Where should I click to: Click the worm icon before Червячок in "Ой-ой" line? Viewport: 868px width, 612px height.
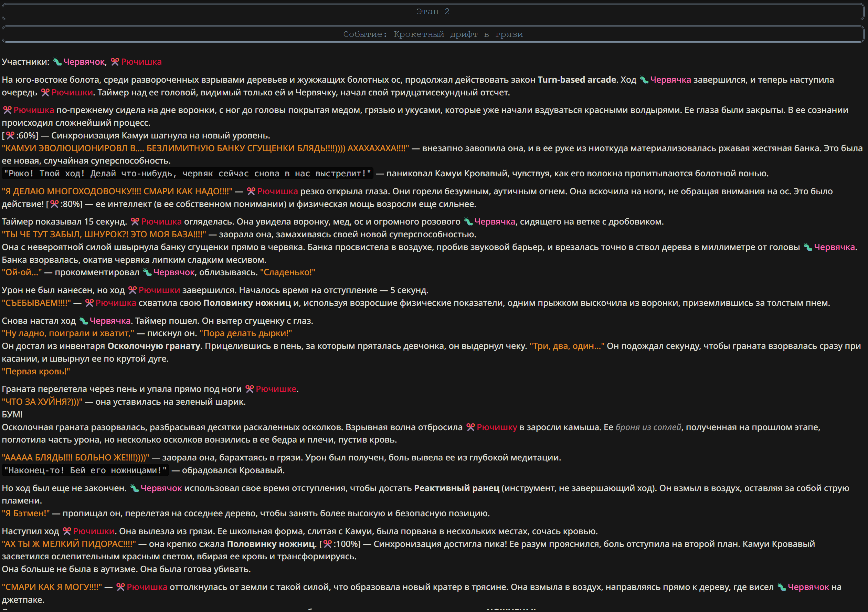click(147, 272)
